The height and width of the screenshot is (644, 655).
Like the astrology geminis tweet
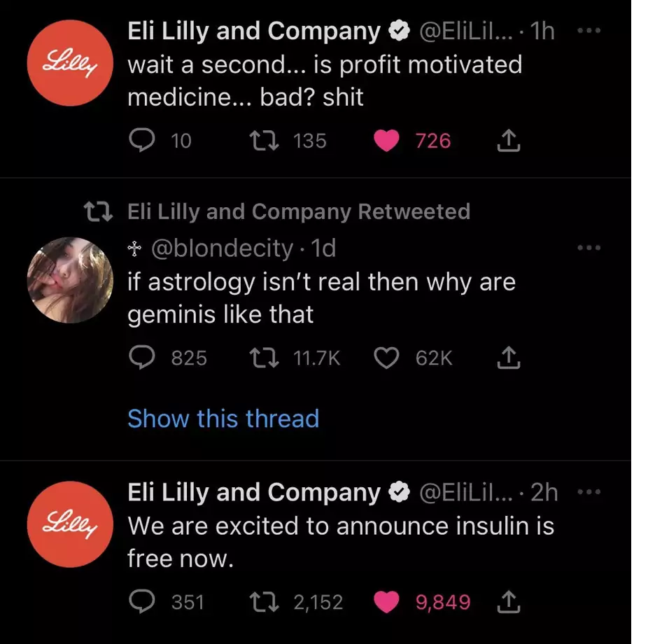click(386, 358)
